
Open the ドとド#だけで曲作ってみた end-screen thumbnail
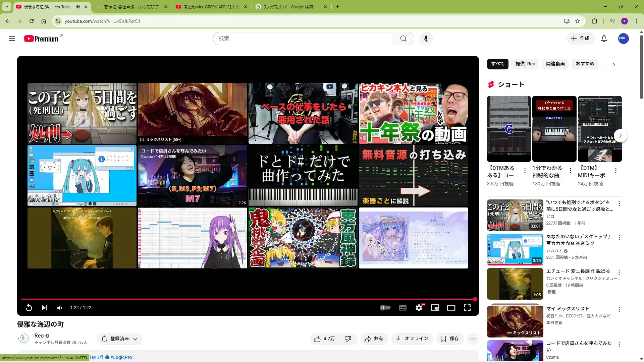(x=303, y=176)
